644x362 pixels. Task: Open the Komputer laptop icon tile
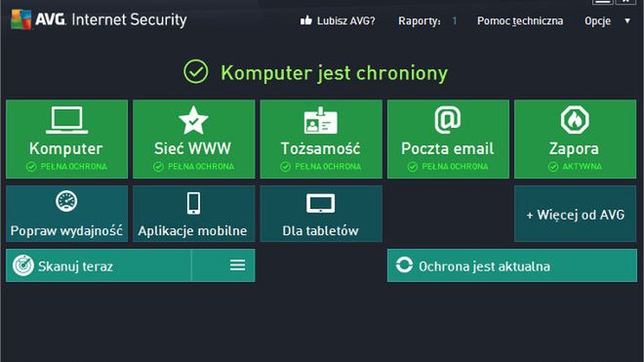pos(66,120)
